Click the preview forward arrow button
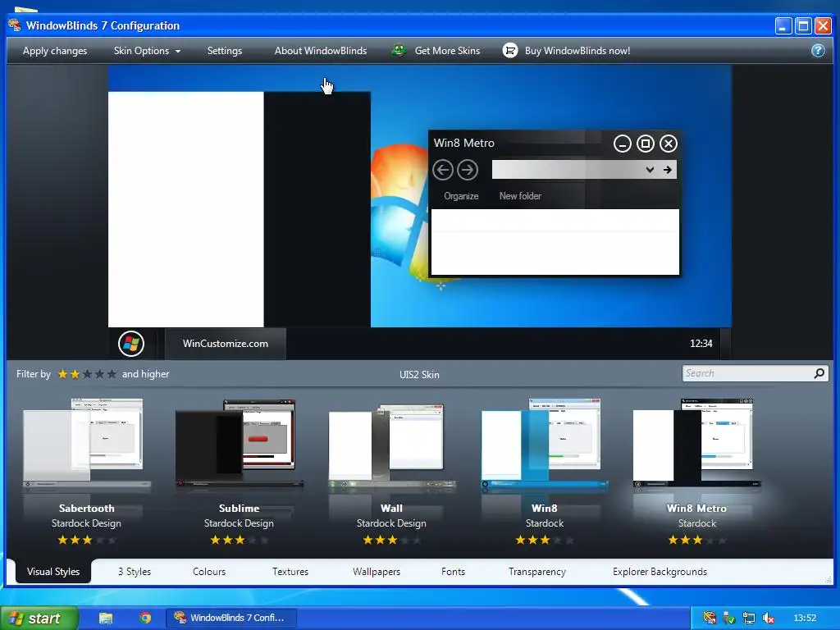This screenshot has height=630, width=840. [468, 170]
